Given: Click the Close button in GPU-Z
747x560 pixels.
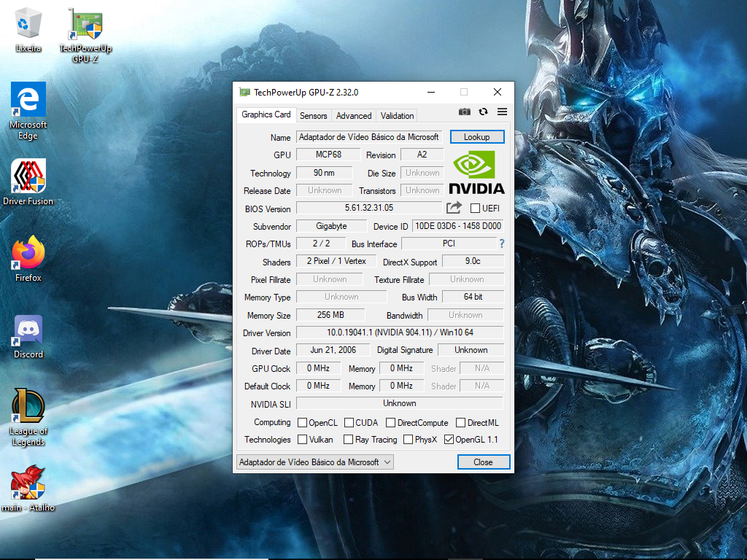Looking at the screenshot, I should [483, 462].
